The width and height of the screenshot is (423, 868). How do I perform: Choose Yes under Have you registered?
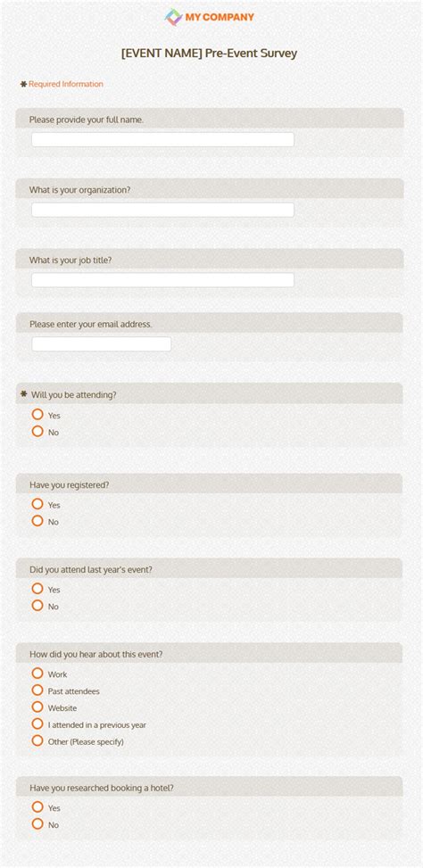[37, 504]
